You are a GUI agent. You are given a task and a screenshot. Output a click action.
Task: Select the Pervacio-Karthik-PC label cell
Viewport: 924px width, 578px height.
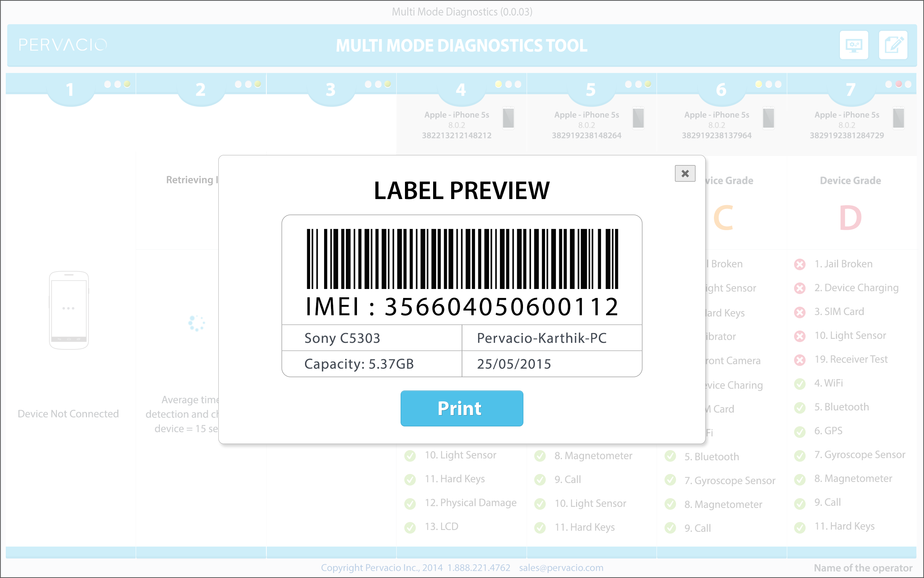pyautogui.click(x=552, y=338)
